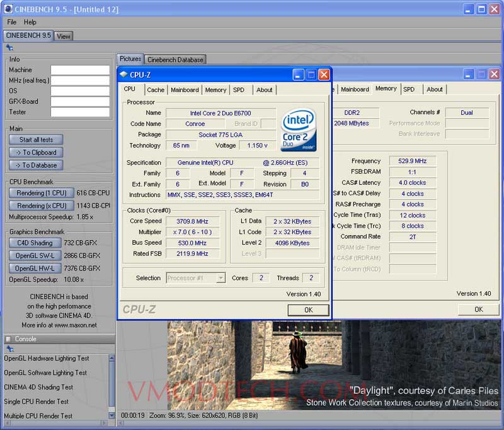504x430 pixels.
Task: Open the Cinebench Database tab
Action: 175,59
